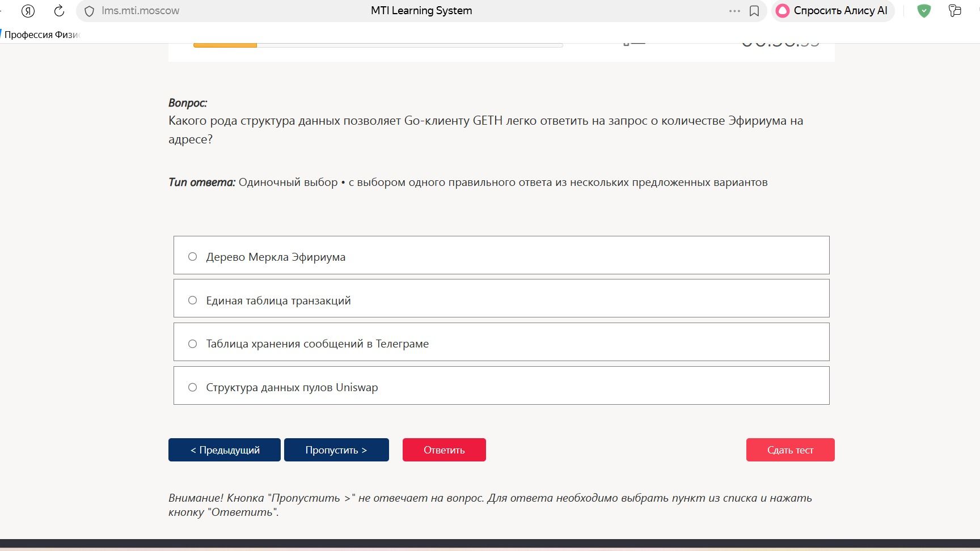Finish the test via "Сдать тест"
980x551 pixels.
(x=790, y=450)
